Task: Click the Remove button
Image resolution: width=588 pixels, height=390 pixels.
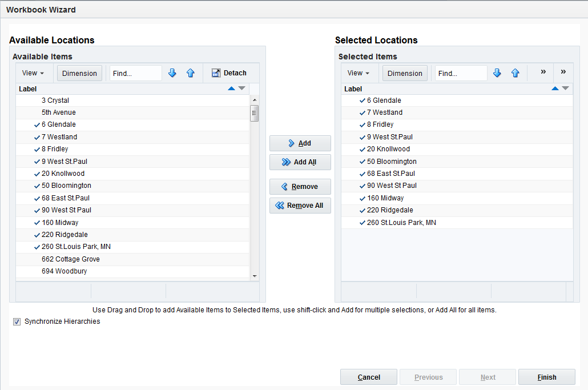Action: coord(300,187)
